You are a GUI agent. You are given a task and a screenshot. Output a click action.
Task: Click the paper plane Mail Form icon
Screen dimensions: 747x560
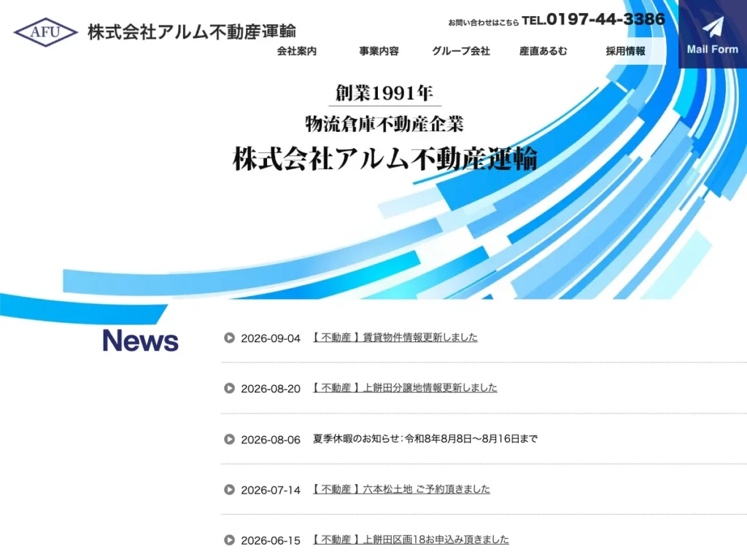713,27
